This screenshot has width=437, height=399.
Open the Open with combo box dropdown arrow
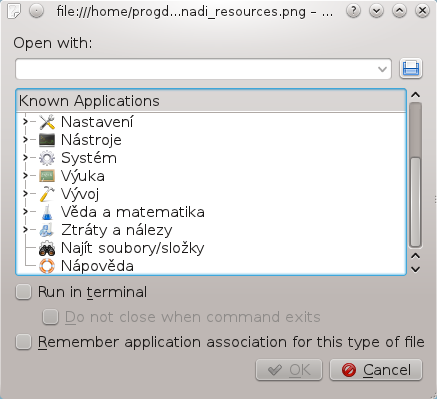pyautogui.click(x=382, y=69)
